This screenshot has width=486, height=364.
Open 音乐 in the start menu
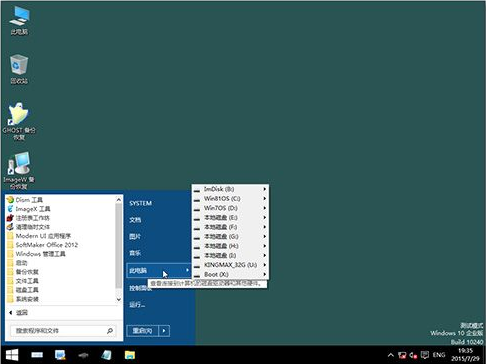point(135,253)
